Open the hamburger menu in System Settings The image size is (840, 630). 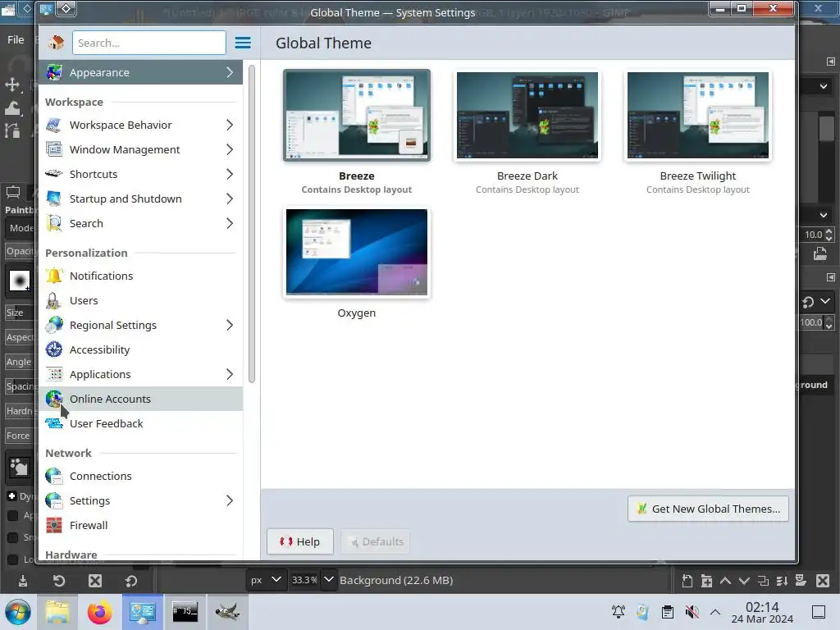[243, 43]
